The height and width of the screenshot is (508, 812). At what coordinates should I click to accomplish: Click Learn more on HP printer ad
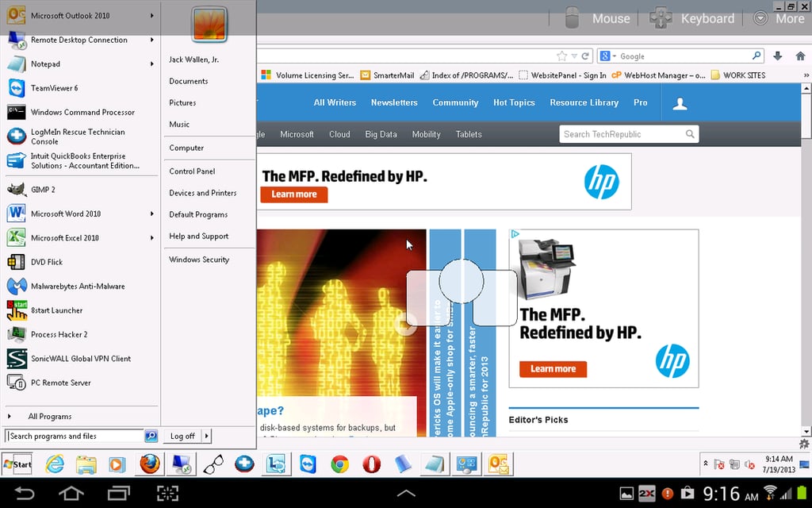point(553,369)
